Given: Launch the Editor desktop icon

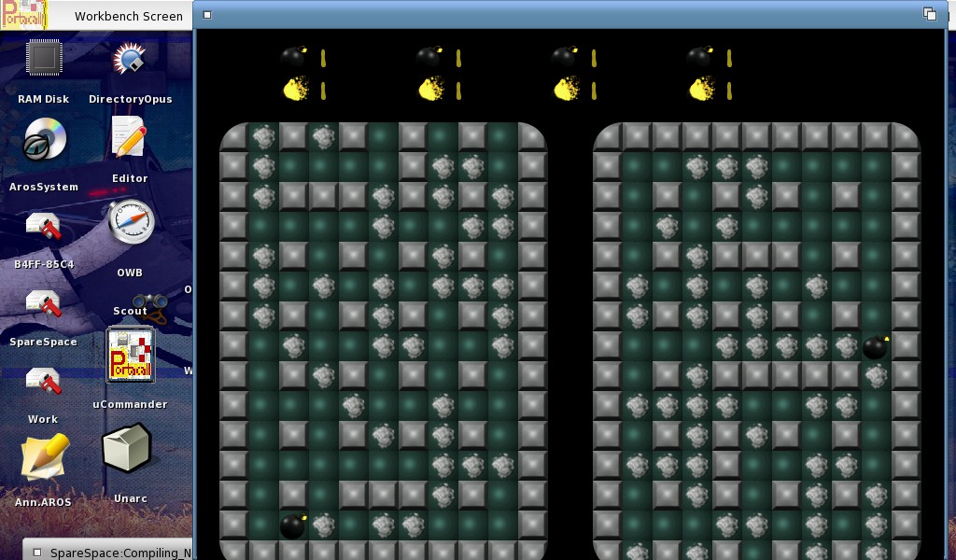Looking at the screenshot, I should coord(129,137).
